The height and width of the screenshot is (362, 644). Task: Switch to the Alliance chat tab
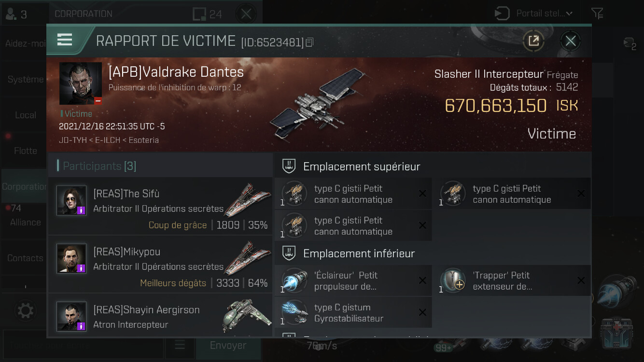(x=25, y=222)
